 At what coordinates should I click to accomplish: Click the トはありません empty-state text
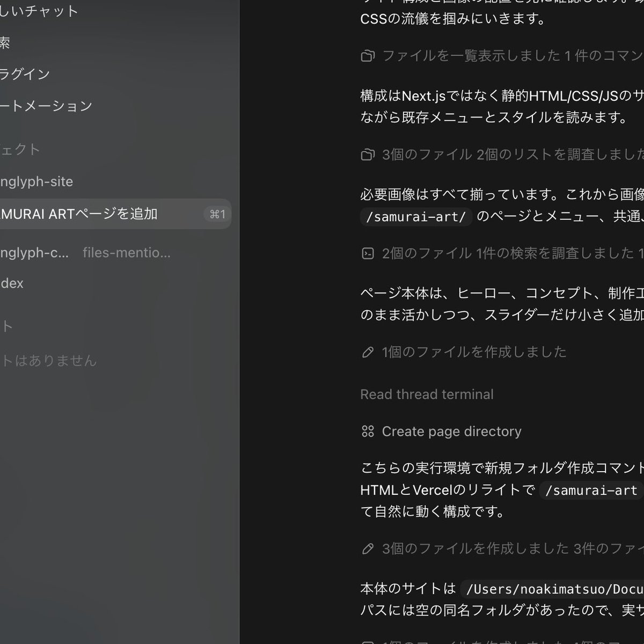pyautogui.click(x=48, y=361)
